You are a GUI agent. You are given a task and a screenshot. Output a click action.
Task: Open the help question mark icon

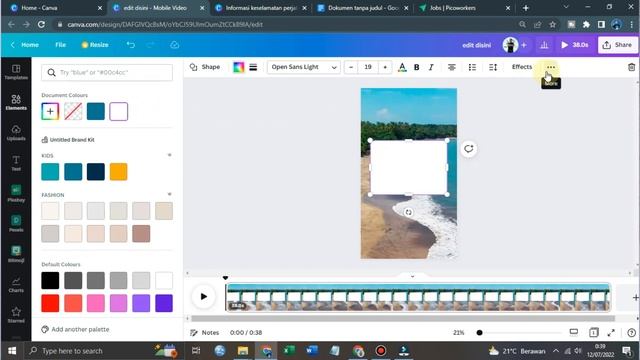point(631,333)
